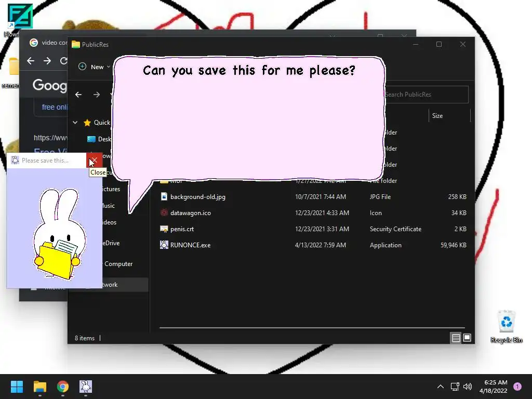Screen dimensions: 532x399
Task: Open the clock showing 6:25 AM
Action: pos(494,387)
